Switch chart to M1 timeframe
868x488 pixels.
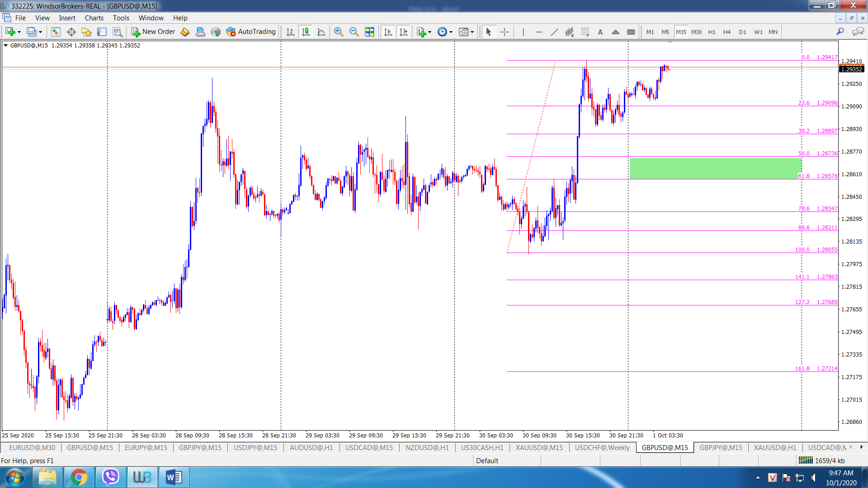point(650,32)
